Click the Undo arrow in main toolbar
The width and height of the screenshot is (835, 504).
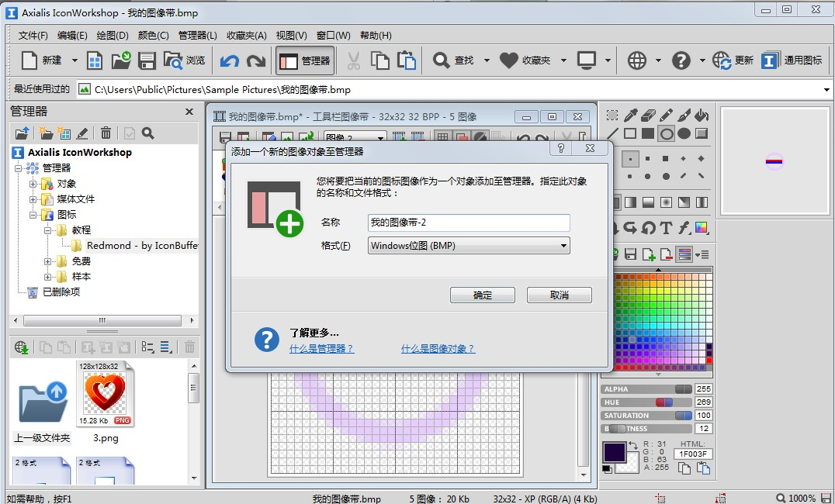click(229, 60)
